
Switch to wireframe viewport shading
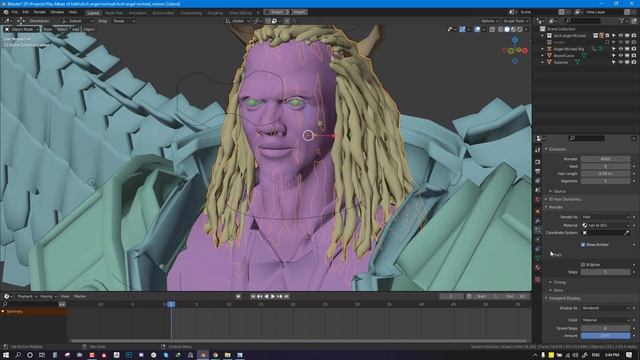click(501, 29)
